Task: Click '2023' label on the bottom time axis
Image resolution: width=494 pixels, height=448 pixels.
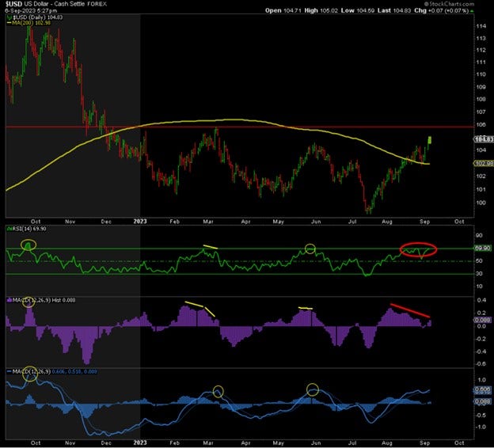Action: pos(140,442)
